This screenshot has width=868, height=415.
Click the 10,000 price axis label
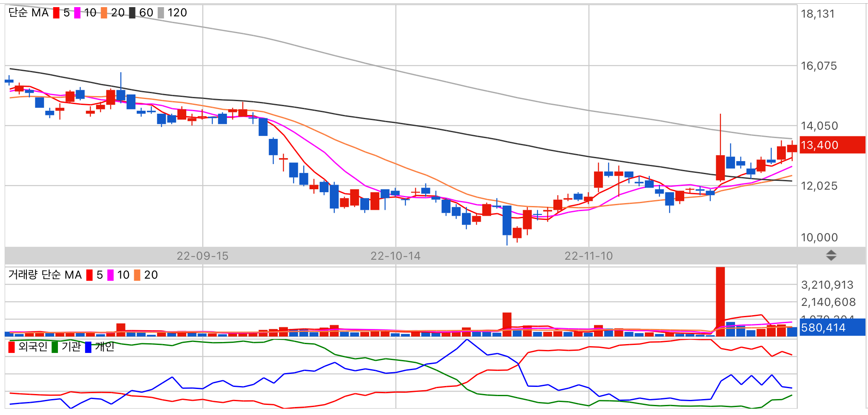tap(819, 238)
